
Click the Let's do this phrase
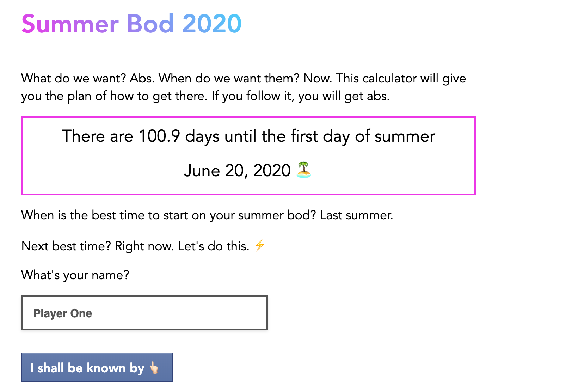[215, 246]
